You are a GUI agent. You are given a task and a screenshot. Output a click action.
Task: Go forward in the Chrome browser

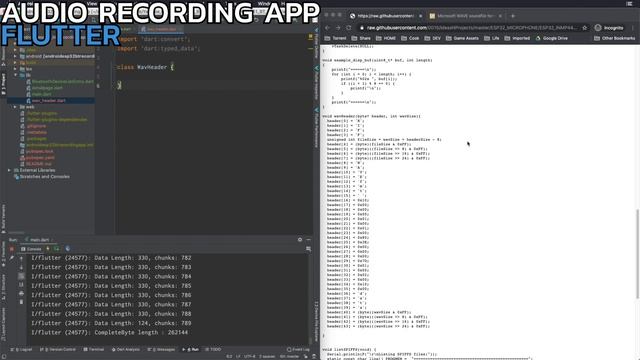(338, 28)
